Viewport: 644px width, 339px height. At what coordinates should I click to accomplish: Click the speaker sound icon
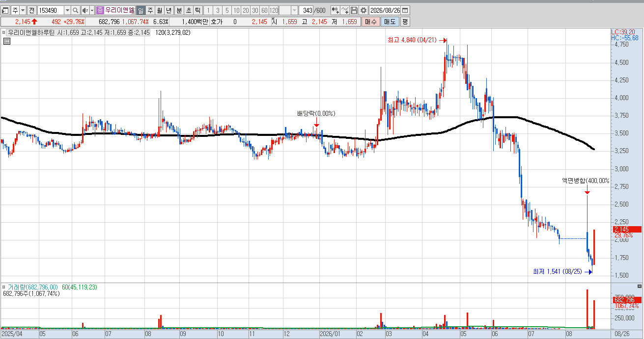pyautogui.click(x=85, y=10)
